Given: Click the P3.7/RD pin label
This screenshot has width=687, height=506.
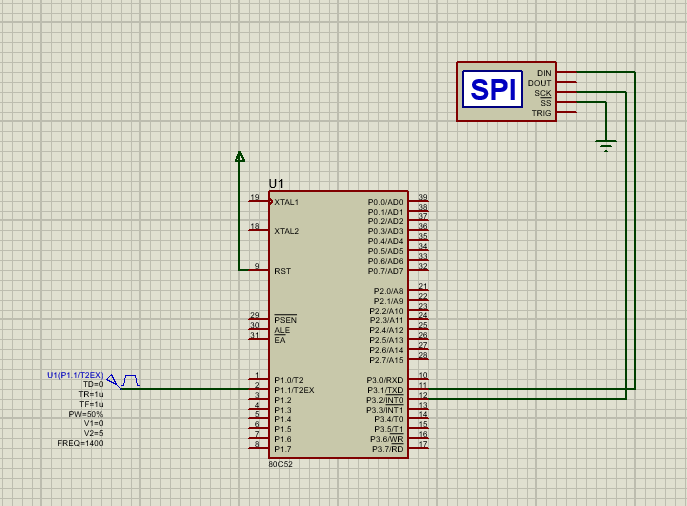Looking at the screenshot, I should point(388,449).
